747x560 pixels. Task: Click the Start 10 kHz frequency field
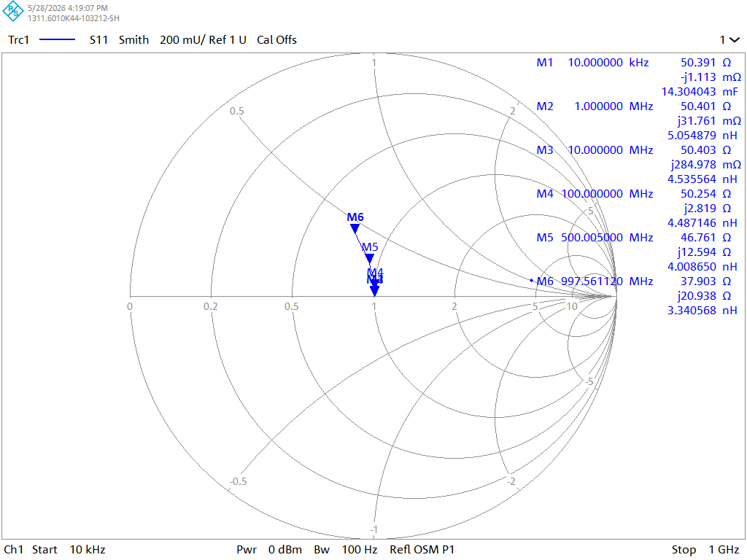(69, 550)
